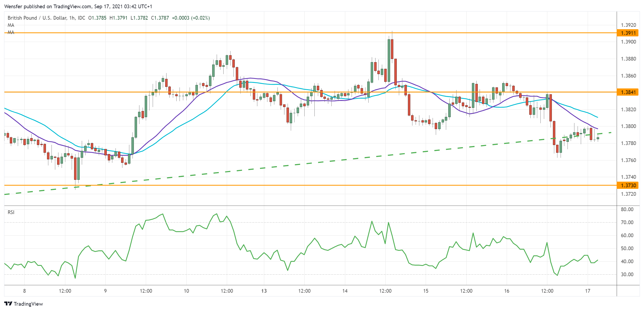Viewport: 644px width, 311px height.
Task: Select the British Pound / U.S. Dollar symbol title
Action: click(37, 18)
